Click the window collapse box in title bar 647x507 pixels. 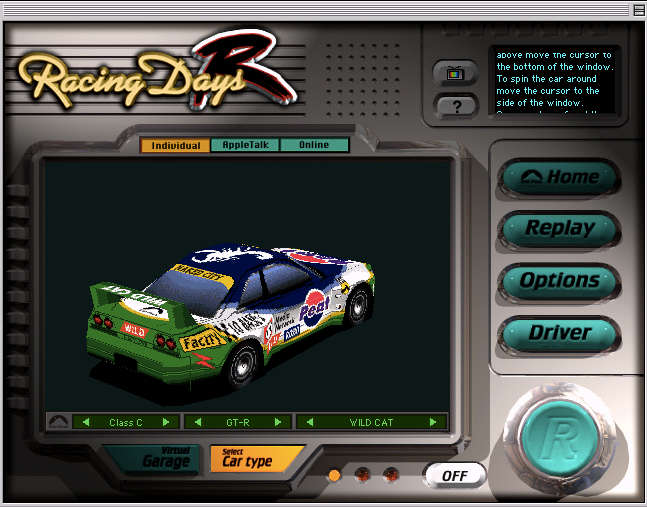click(x=638, y=10)
